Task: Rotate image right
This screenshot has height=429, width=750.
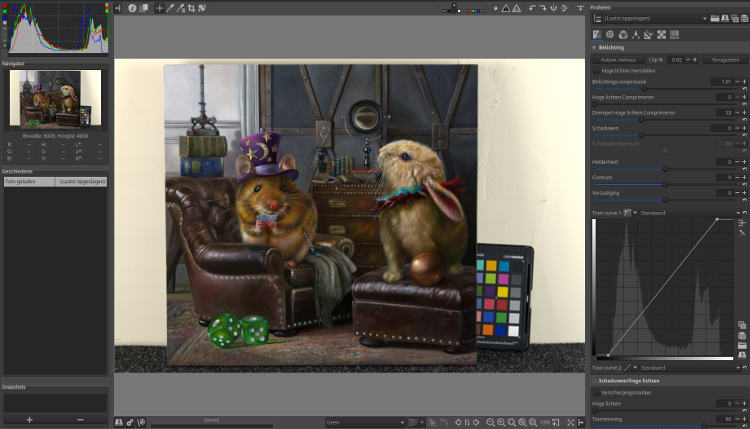Action: coord(543,9)
